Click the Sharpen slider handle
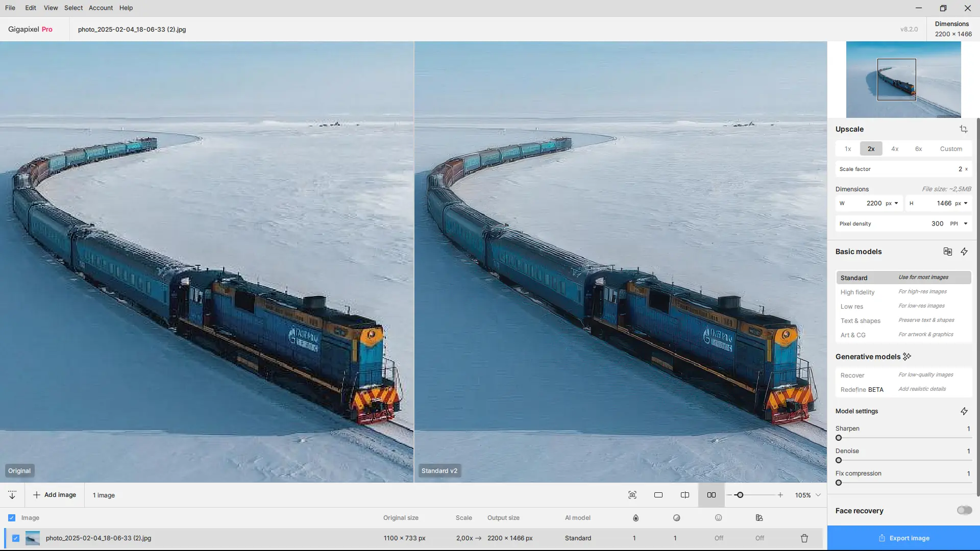This screenshot has height=551, width=980. [839, 438]
